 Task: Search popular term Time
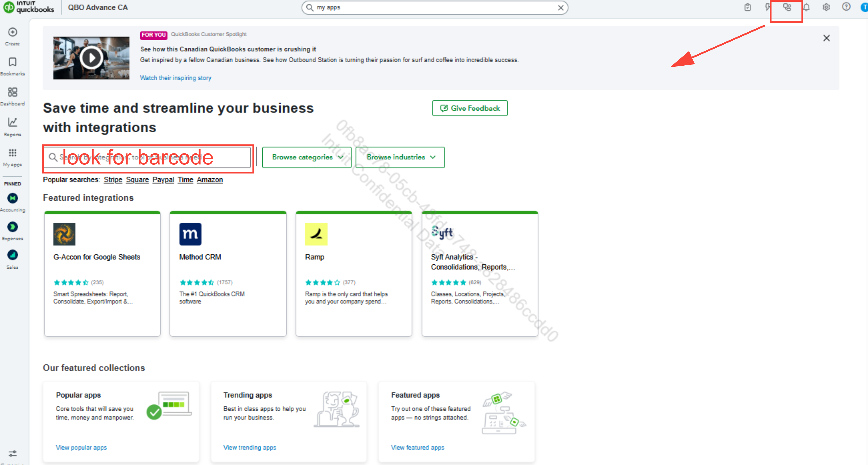pos(185,180)
